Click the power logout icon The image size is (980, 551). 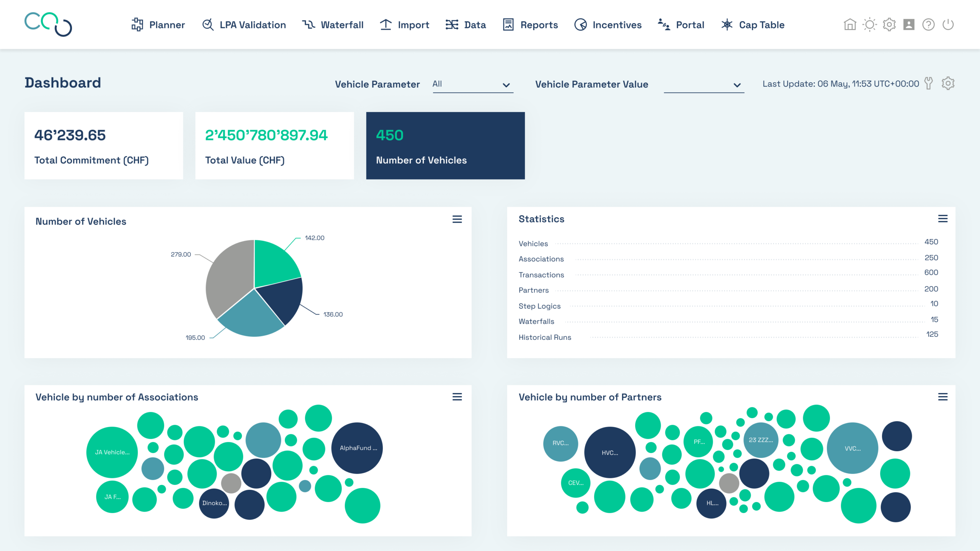[x=948, y=25]
